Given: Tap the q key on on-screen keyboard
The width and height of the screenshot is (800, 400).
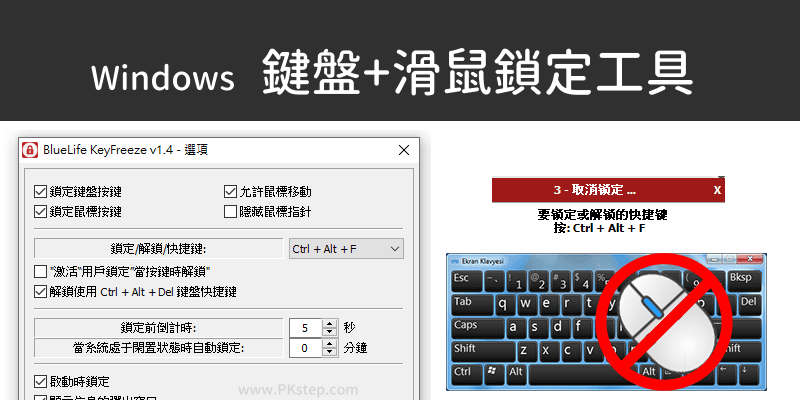Looking at the screenshot, I should [x=505, y=305].
